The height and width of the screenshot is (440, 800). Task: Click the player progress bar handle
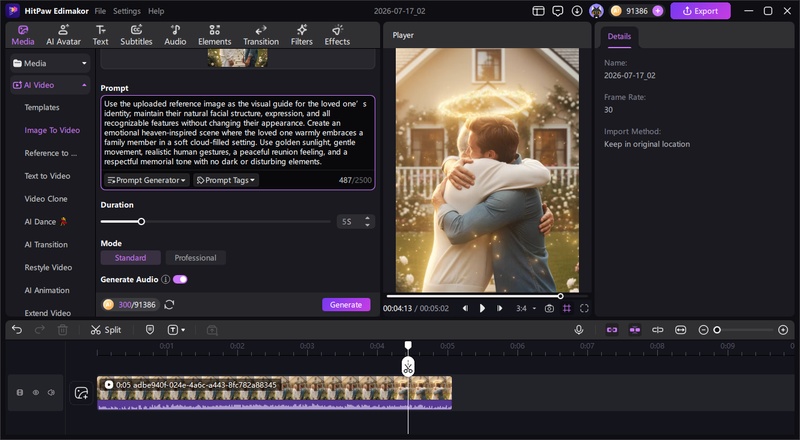560,296
